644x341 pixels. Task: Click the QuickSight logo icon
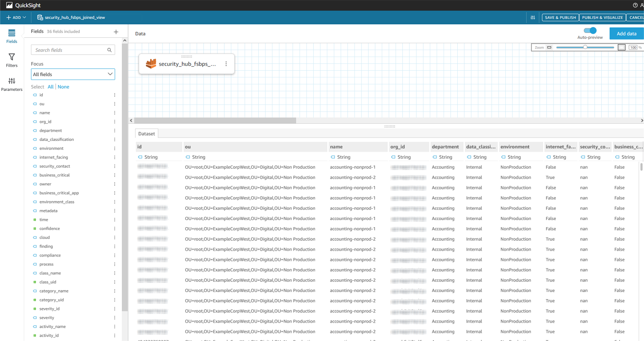point(9,5)
